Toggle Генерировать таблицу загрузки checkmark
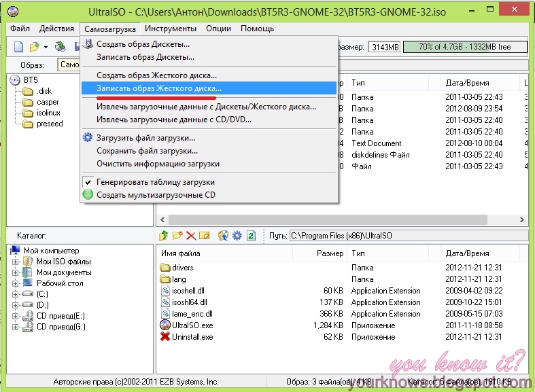This screenshot has height=392, width=535. pos(88,182)
